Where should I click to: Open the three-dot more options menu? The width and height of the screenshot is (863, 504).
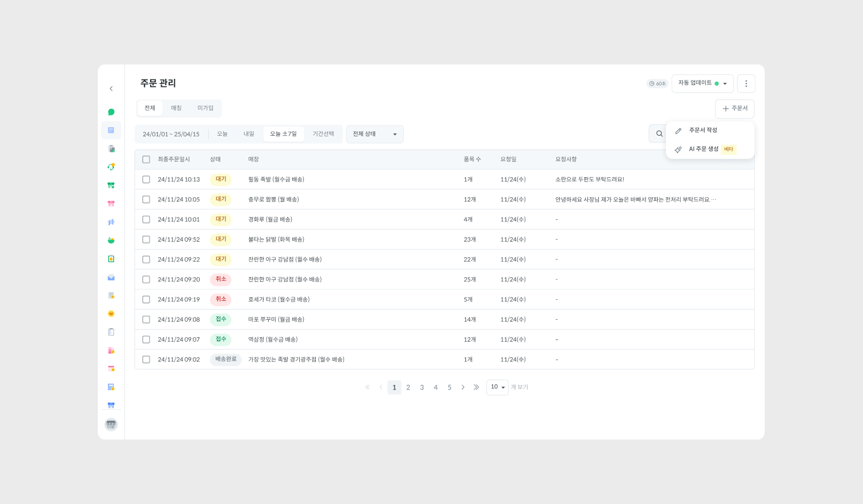(x=746, y=83)
